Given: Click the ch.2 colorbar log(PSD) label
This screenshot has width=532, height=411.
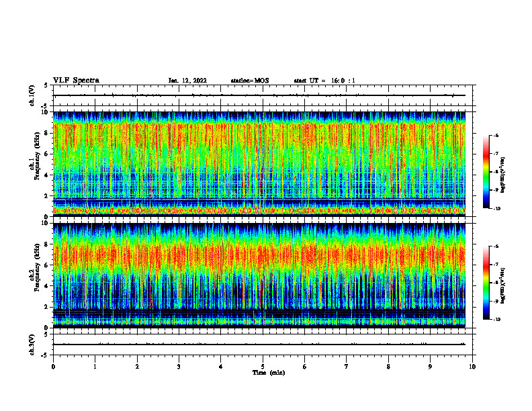Looking at the screenshot, I should point(503,285).
